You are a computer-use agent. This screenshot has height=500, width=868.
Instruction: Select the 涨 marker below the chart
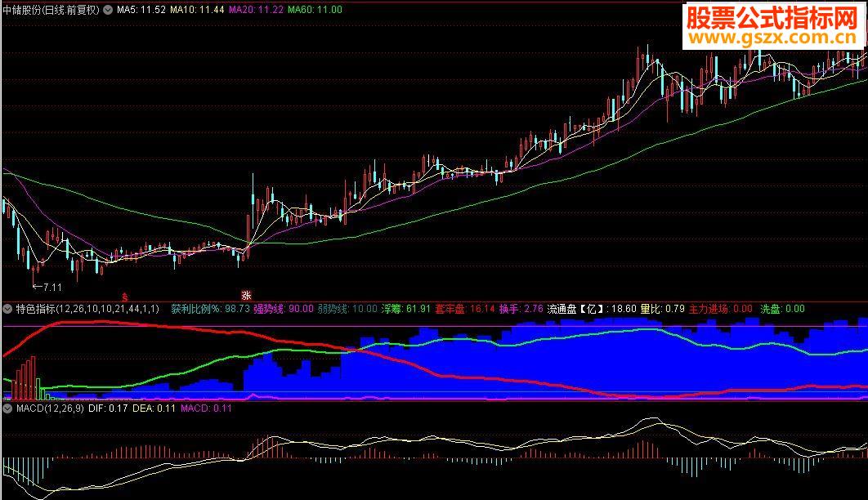point(246,296)
